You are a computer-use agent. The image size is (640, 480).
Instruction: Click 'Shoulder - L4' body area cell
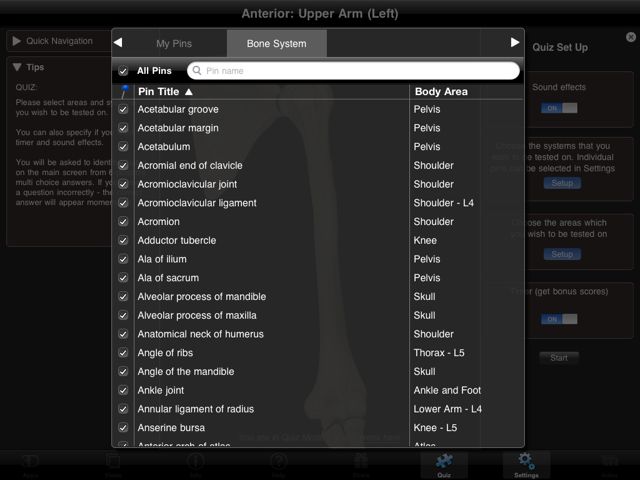[x=444, y=203]
